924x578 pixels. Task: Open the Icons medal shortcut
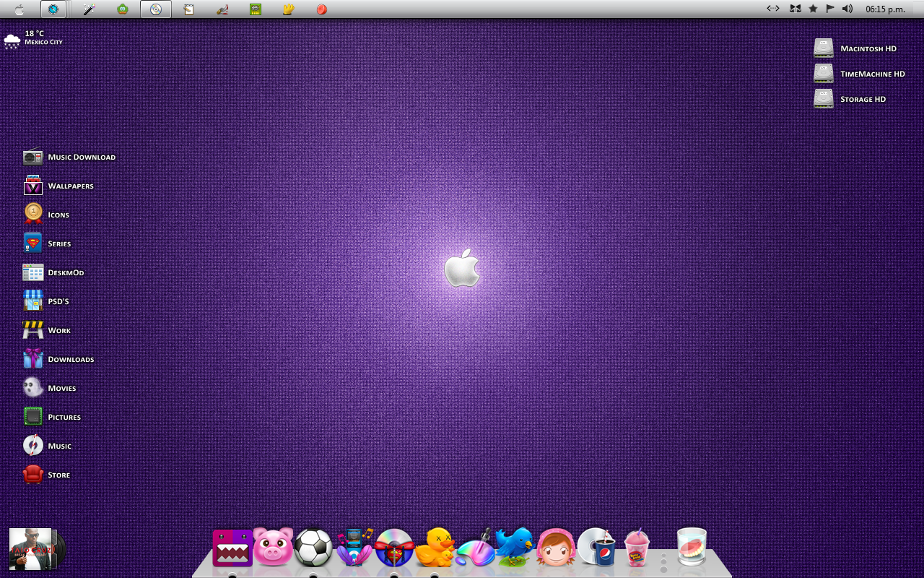coord(46,215)
